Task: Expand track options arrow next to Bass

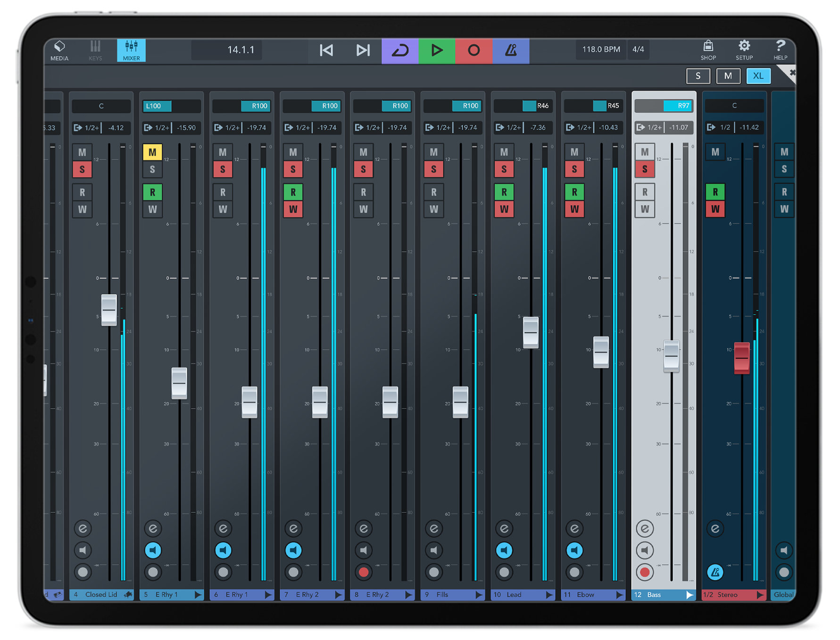Action: point(690,595)
